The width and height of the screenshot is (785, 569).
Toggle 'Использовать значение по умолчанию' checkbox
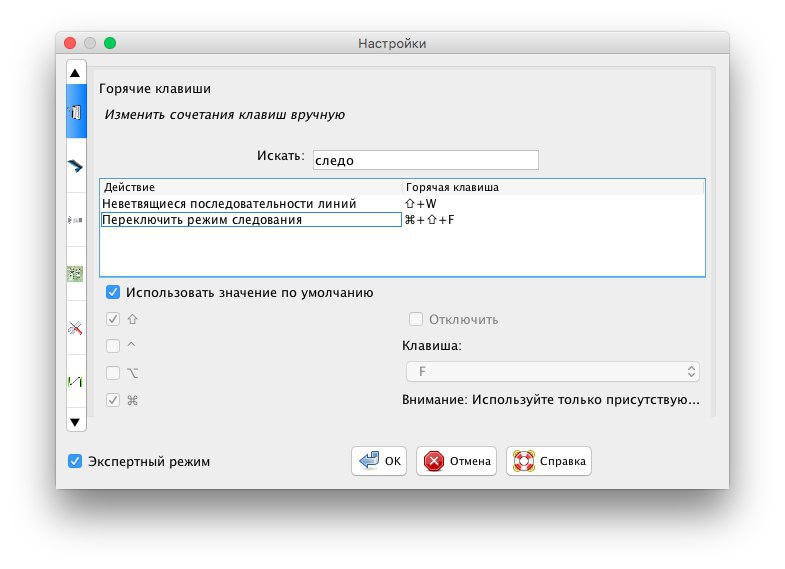[113, 292]
